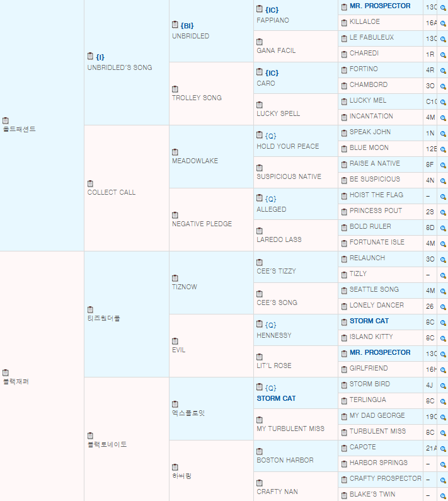Click the clipboard icon above TIZNOW

coord(175,278)
